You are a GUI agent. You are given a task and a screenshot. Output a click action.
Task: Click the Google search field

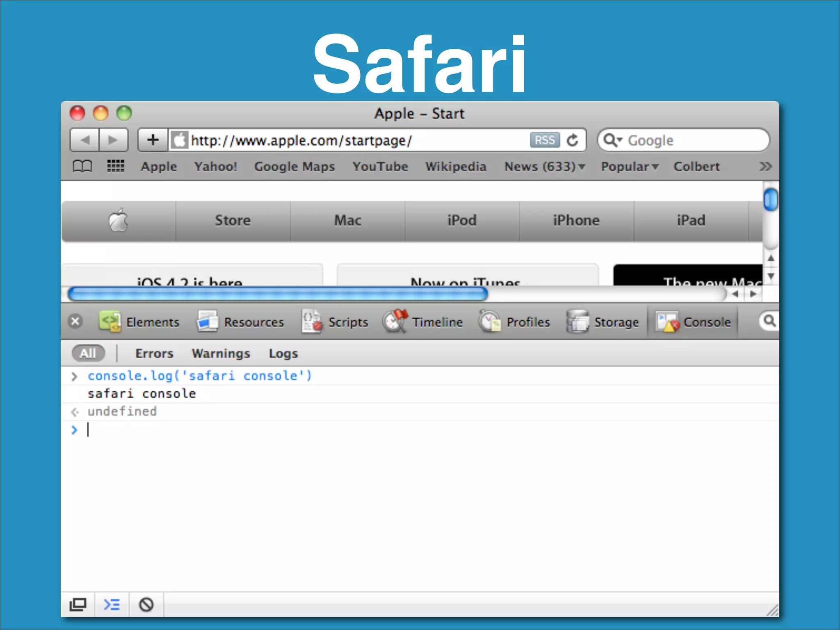click(683, 140)
